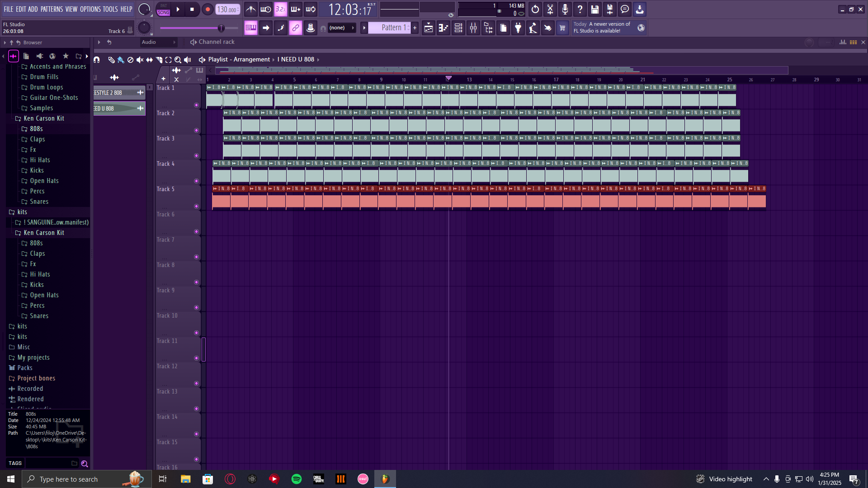
Task: Select the Slice tool in playlist
Action: 159,60
